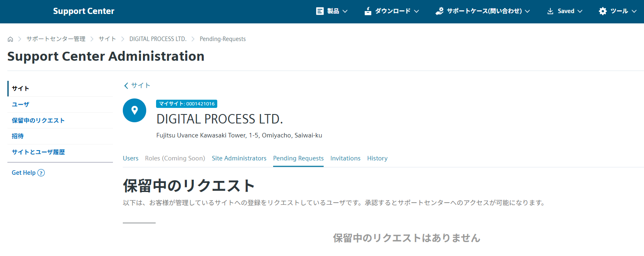Click the 保留中のリクエストはありません message

[x=407, y=238]
